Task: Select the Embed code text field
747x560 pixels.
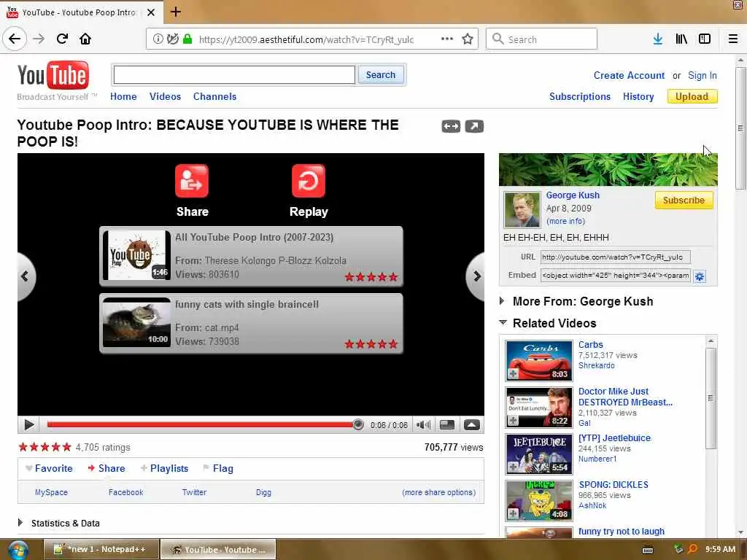Action: 615,275
